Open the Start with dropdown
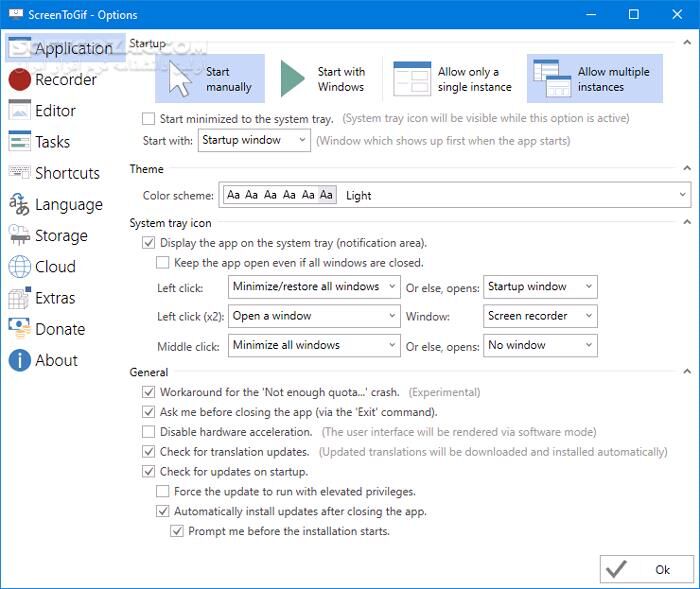The image size is (700, 589). coord(255,141)
